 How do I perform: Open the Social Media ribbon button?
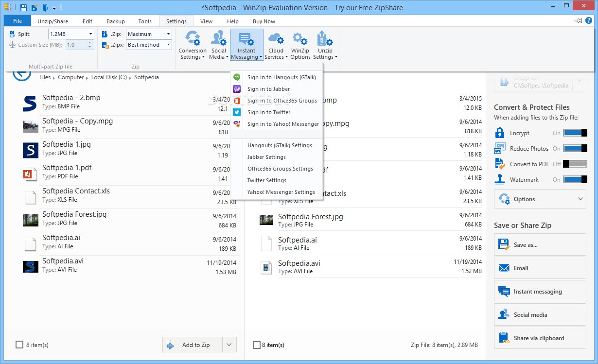[x=218, y=45]
